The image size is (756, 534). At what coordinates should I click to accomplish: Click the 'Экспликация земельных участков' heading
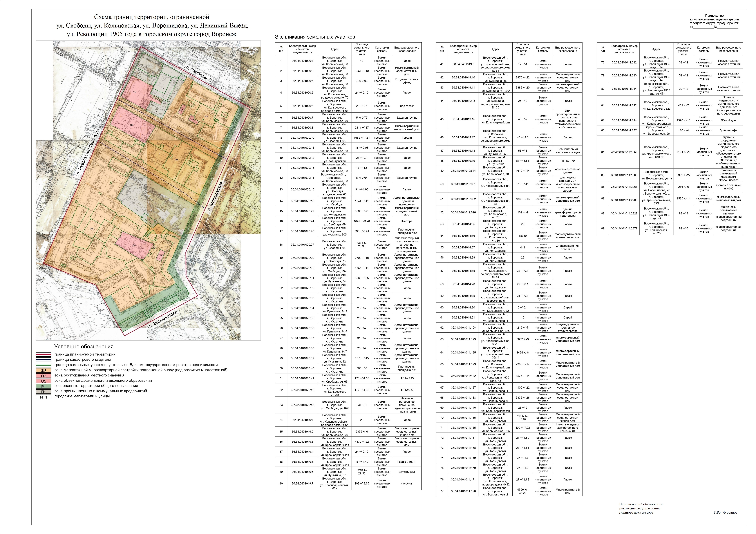click(315, 37)
